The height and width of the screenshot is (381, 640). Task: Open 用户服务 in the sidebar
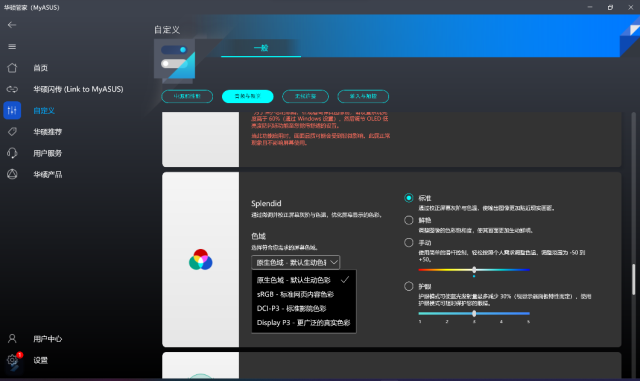pyautogui.click(x=48, y=153)
